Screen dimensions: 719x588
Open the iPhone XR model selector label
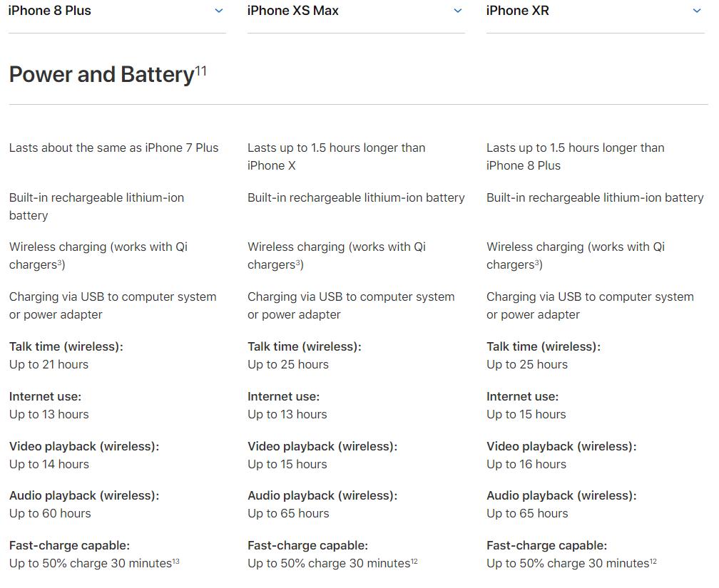(x=517, y=11)
